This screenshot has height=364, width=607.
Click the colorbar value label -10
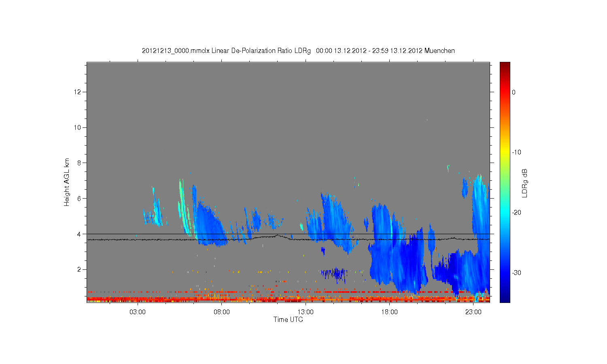pos(516,152)
